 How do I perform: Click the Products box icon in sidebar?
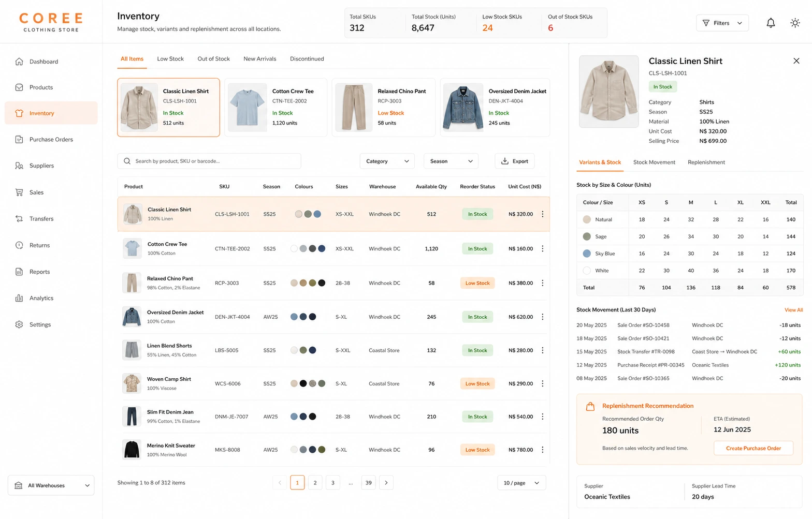(19, 87)
